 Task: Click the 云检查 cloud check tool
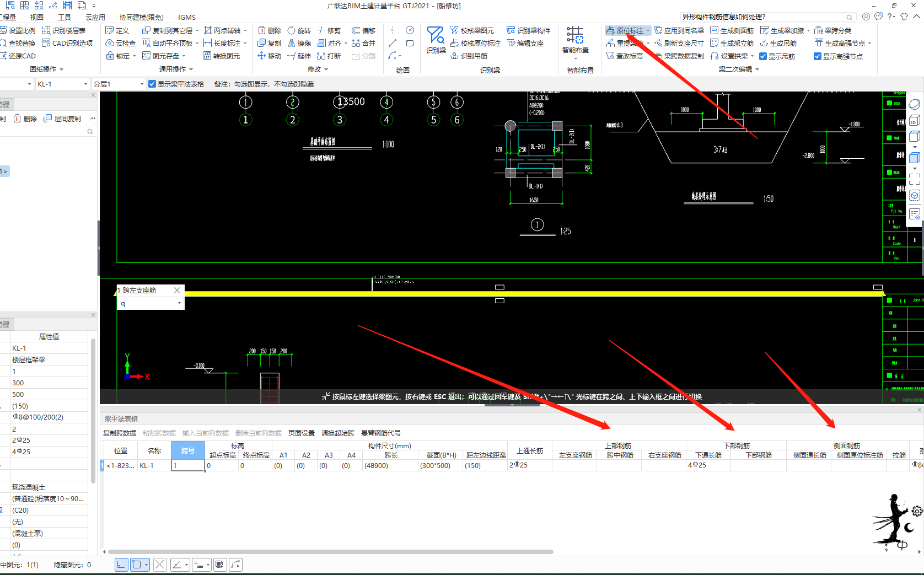tap(121, 43)
